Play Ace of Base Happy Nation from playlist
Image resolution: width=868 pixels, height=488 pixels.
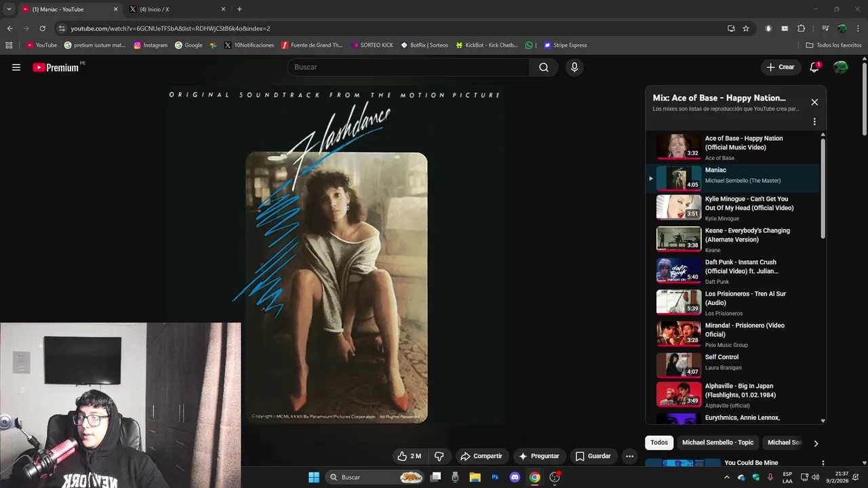pyautogui.click(x=732, y=147)
